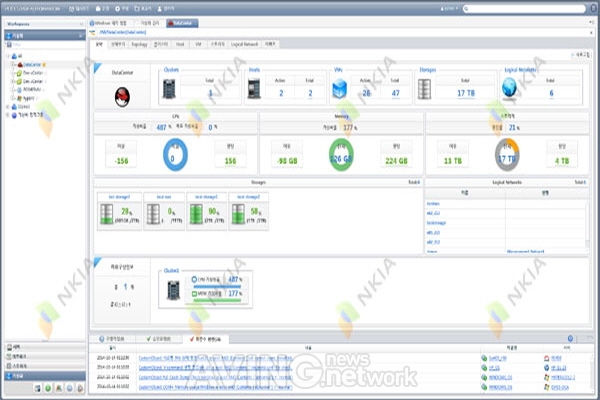Screen dimensions: 600x400
Task: Open the Clusters total count link 1
Action: click(x=210, y=93)
